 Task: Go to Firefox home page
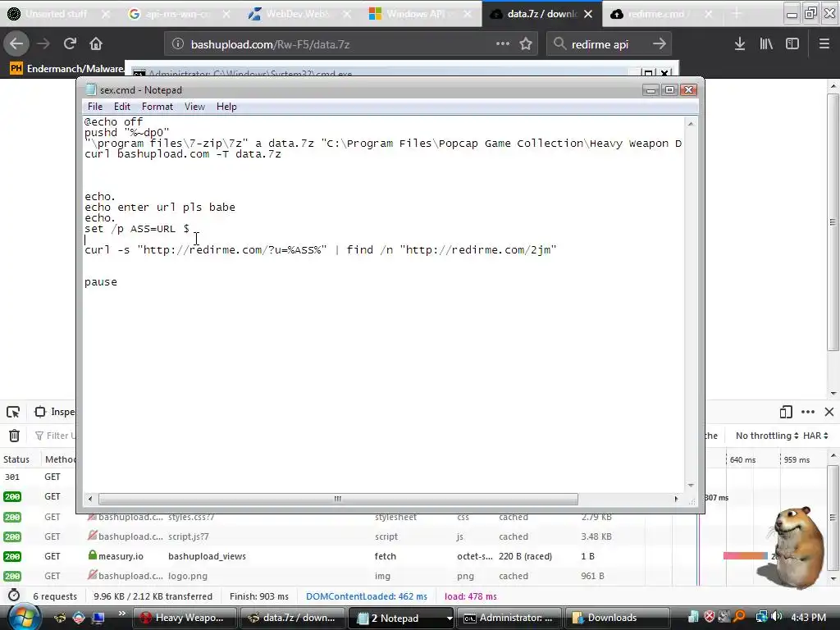coord(96,44)
